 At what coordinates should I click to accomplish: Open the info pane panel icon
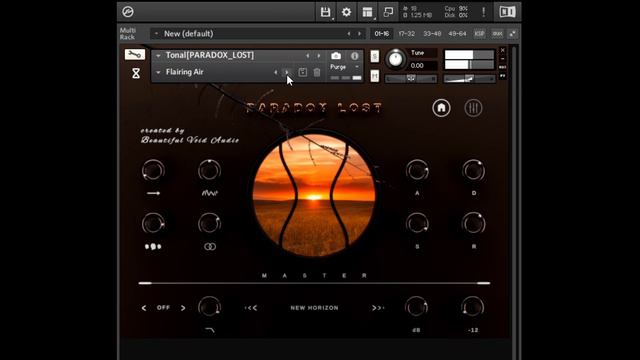[507, 12]
